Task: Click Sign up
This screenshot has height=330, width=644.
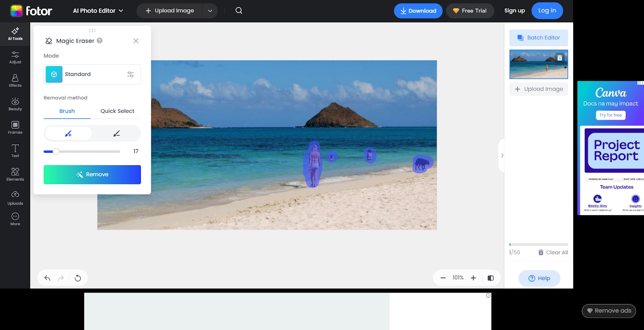Action: [x=514, y=11]
